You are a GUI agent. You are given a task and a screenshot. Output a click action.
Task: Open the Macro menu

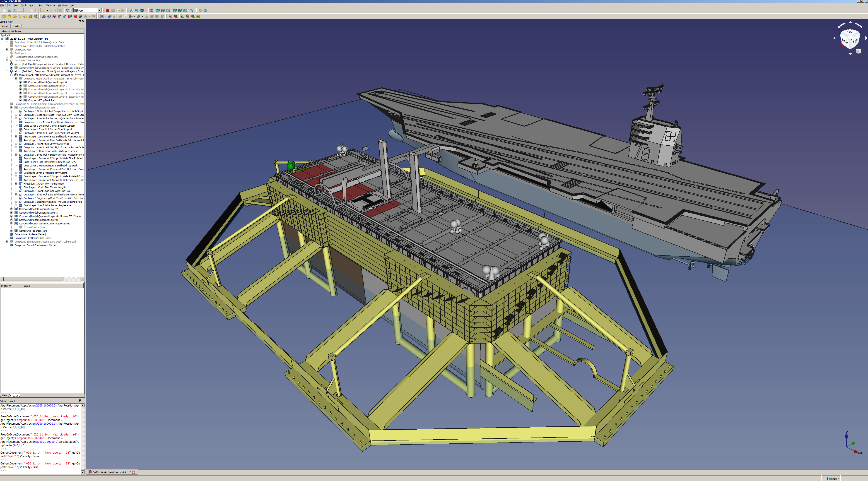[x=33, y=5]
